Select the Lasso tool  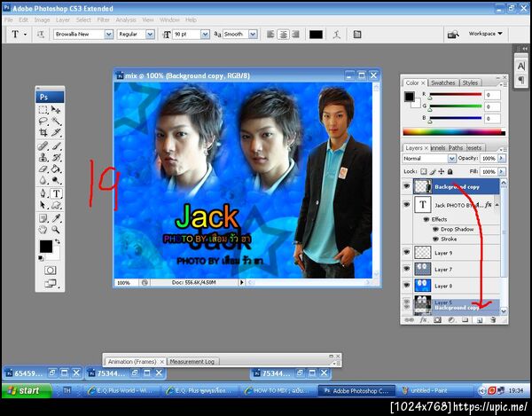(x=43, y=121)
